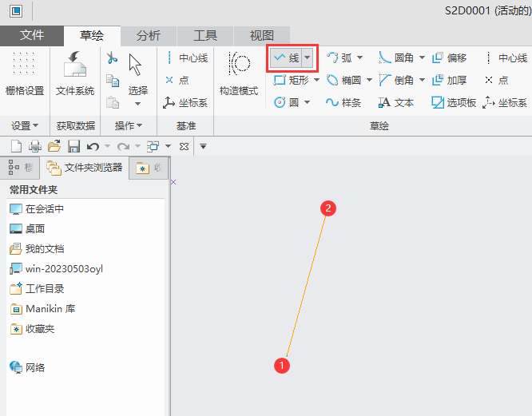This screenshot has width=532, height=416.
Task: Select the 椭圆 ellipse tool
Action: [x=344, y=81]
